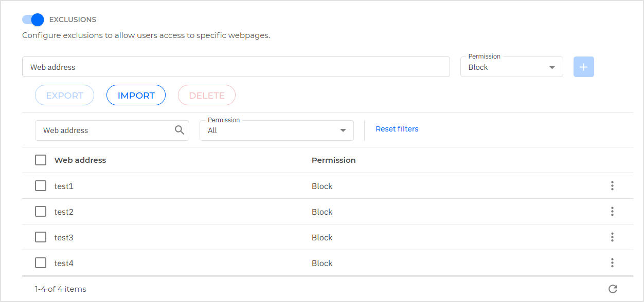Image resolution: width=644 pixels, height=302 pixels.
Task: Select the test1 row checkbox
Action: coord(41,186)
